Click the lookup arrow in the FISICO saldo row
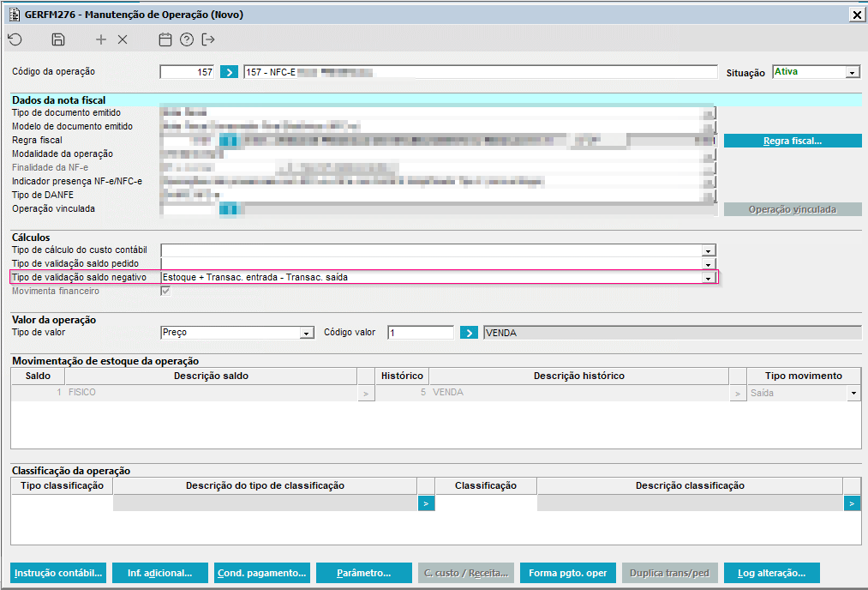The width and height of the screenshot is (868, 590). click(x=366, y=394)
